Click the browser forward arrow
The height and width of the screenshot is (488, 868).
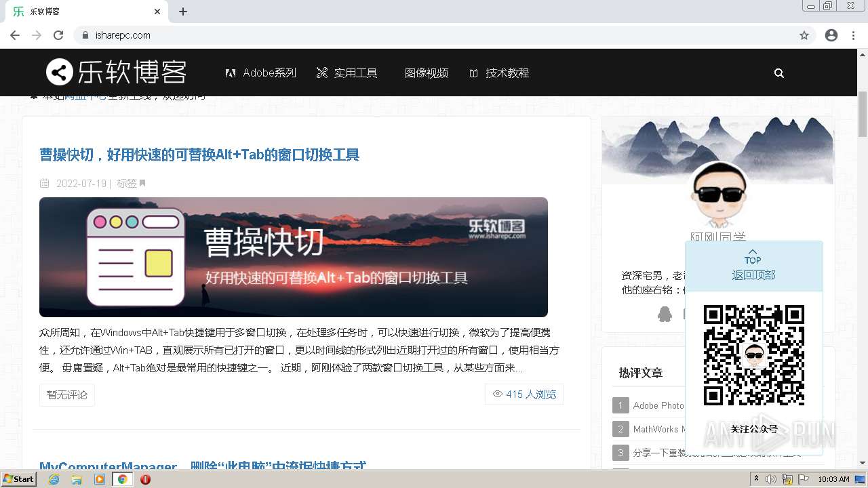(37, 35)
